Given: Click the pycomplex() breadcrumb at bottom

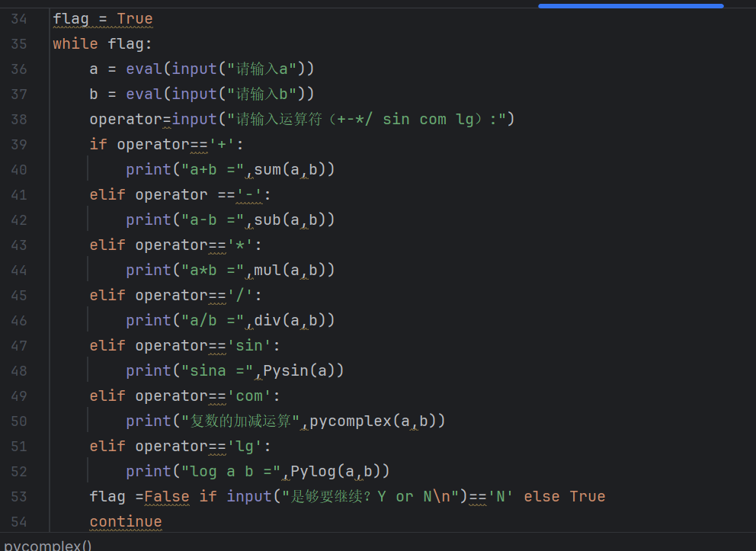Looking at the screenshot, I should (48, 545).
